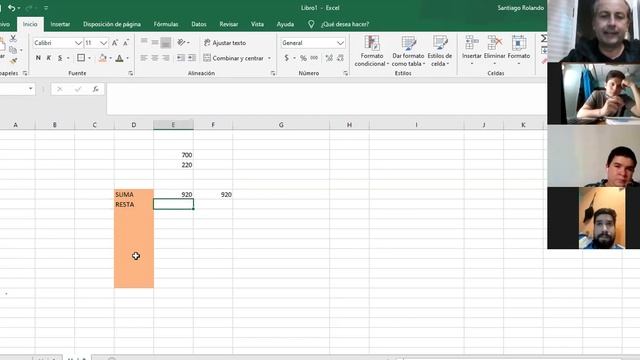This screenshot has width=640, height=360.
Task: Click Combinar y centrar button
Action: pos(233,58)
